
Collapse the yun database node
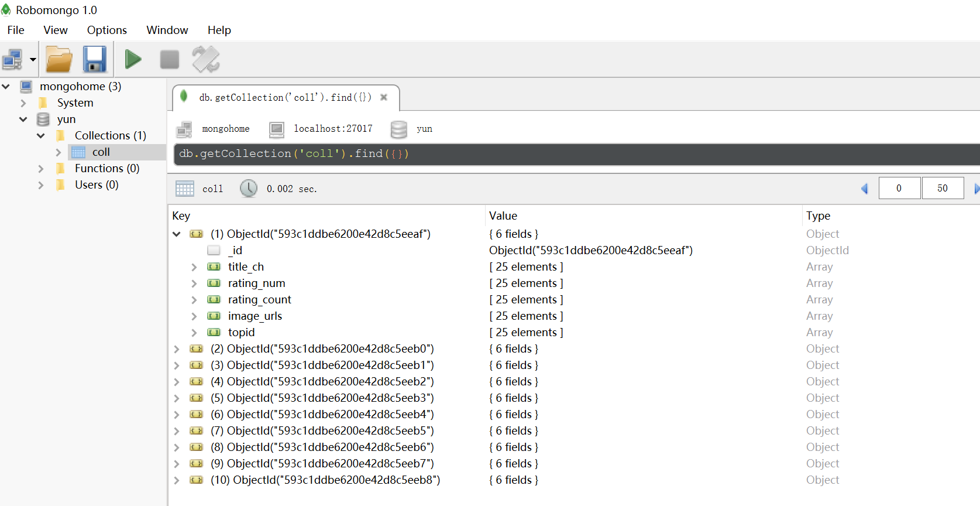[x=23, y=119]
